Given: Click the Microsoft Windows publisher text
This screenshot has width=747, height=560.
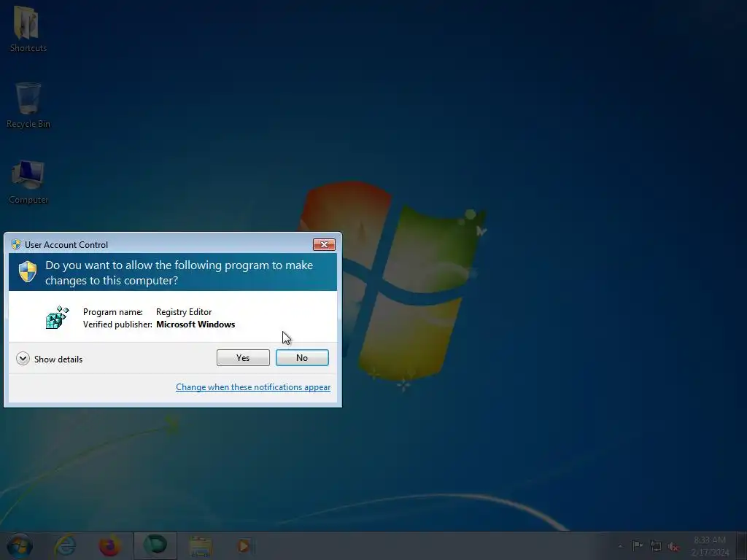Looking at the screenshot, I should click(196, 324).
